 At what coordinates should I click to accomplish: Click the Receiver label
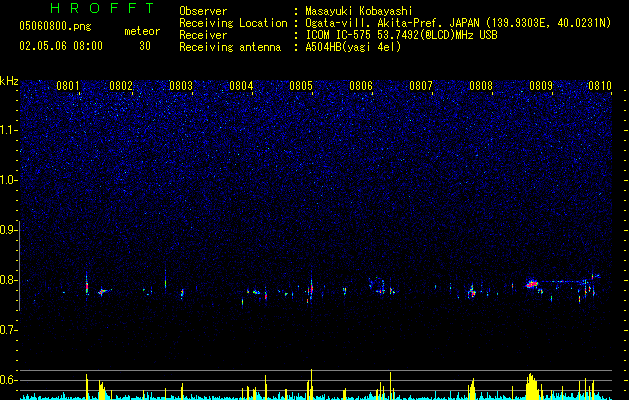pyautogui.click(x=203, y=35)
